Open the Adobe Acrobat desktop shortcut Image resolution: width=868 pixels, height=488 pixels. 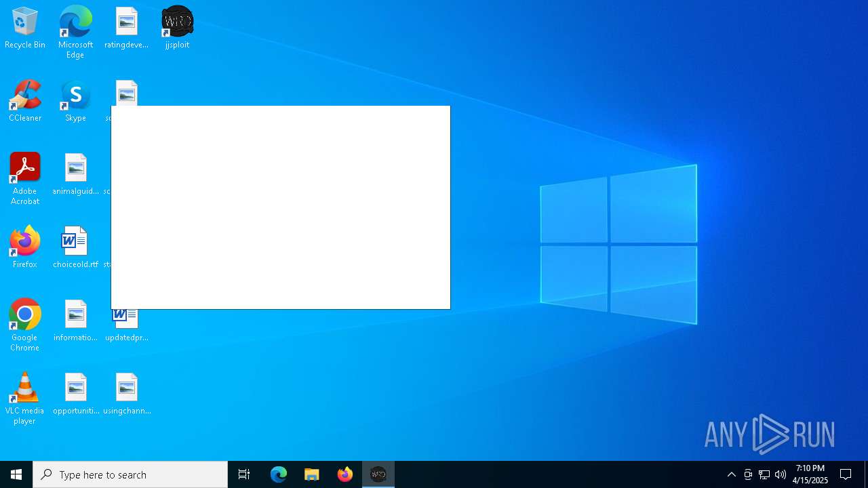[x=25, y=179]
